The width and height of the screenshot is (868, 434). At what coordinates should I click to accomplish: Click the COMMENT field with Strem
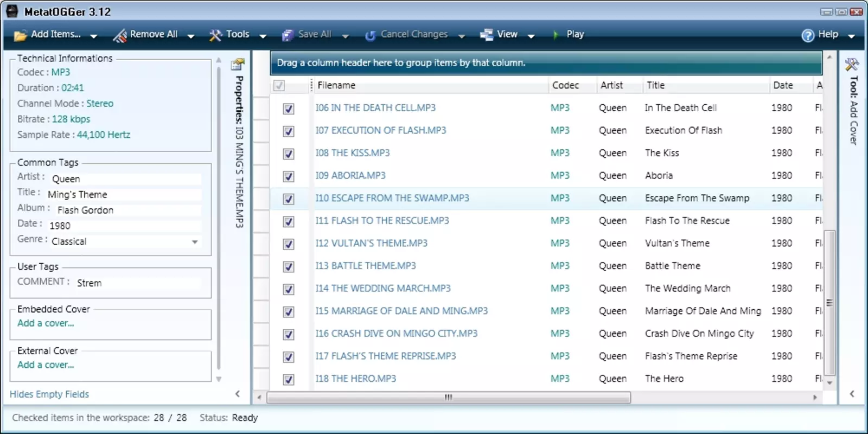point(138,283)
